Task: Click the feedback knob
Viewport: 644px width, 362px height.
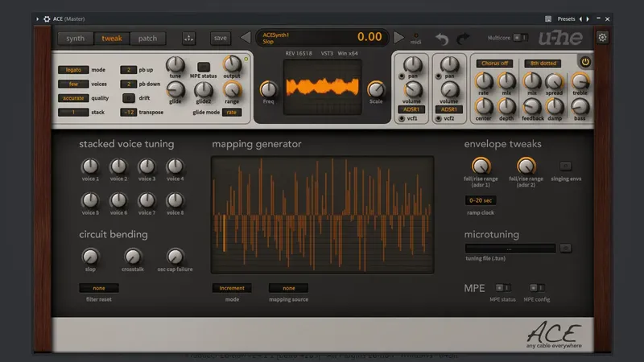Action: [x=532, y=107]
